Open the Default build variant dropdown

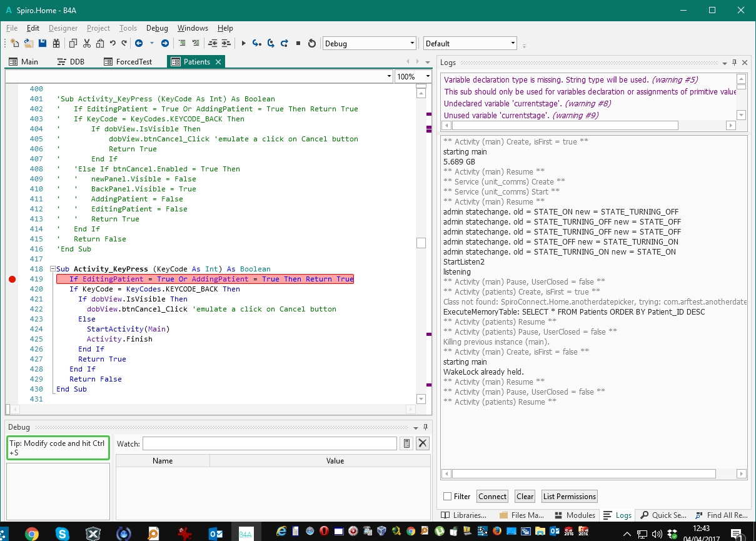coord(513,44)
